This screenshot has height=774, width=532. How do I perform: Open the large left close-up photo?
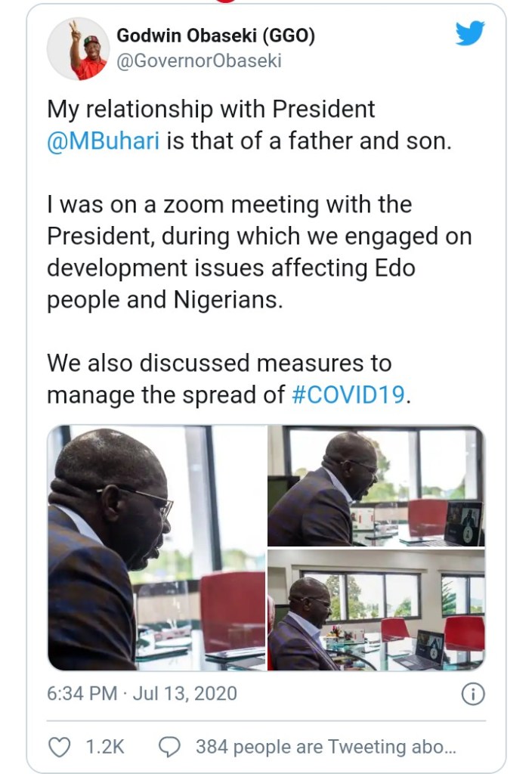point(156,547)
